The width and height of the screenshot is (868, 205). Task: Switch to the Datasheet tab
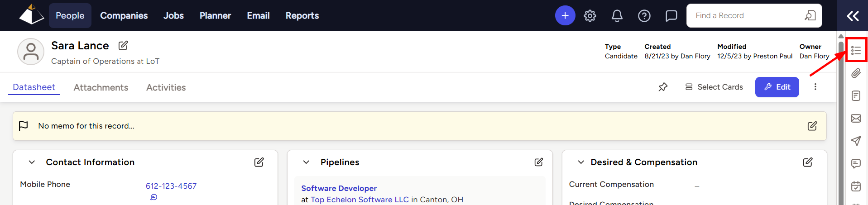[x=34, y=87]
